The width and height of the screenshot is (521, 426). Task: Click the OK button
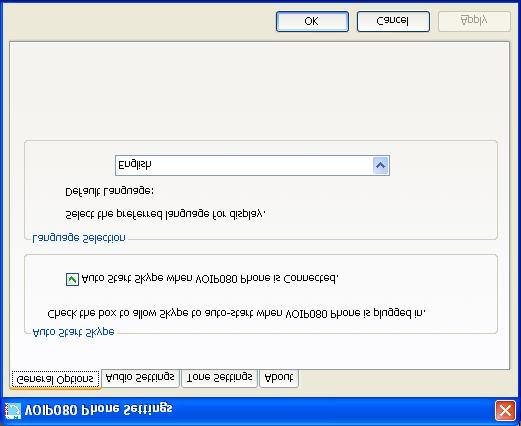tap(312, 21)
